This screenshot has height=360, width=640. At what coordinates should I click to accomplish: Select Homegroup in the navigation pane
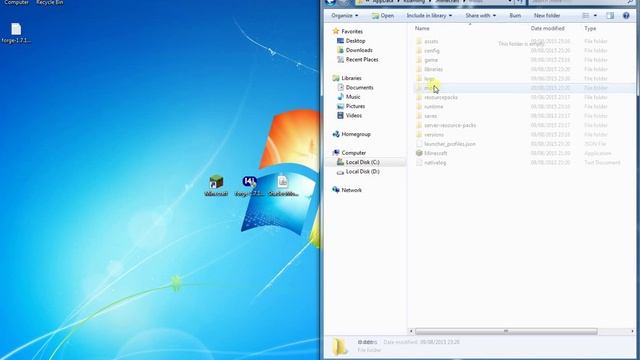(356, 134)
